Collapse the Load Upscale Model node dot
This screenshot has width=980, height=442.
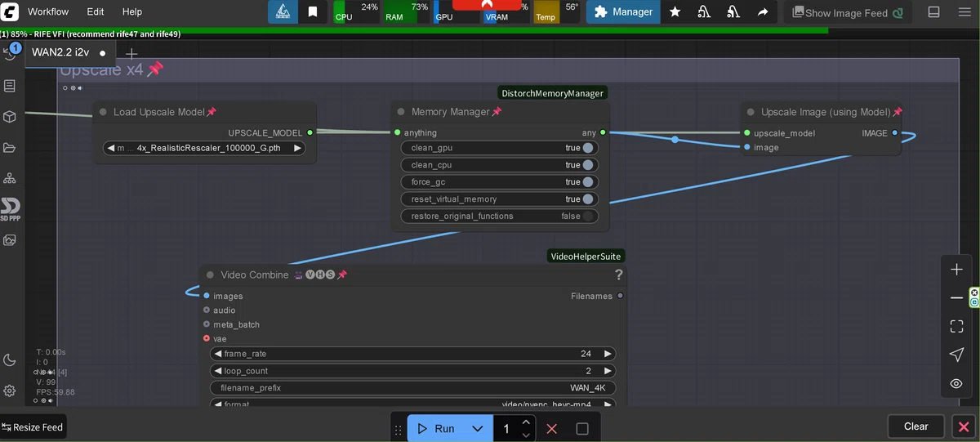[103, 112]
